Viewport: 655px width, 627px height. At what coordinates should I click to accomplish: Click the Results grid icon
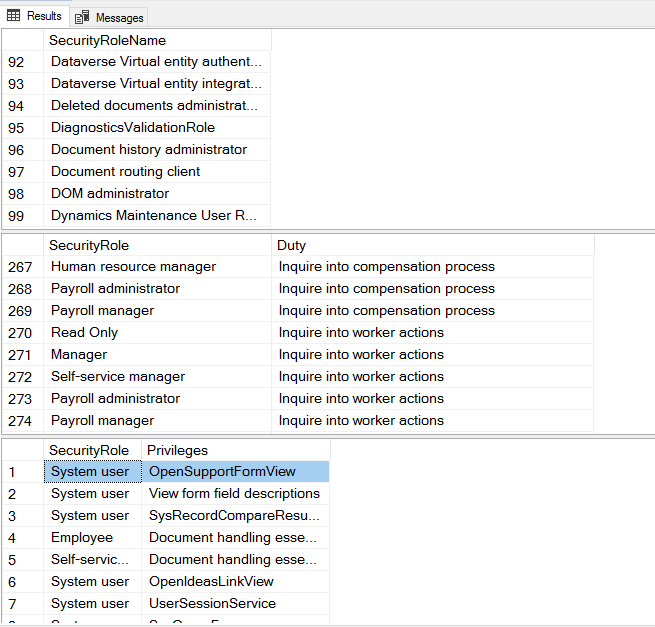[x=13, y=16]
